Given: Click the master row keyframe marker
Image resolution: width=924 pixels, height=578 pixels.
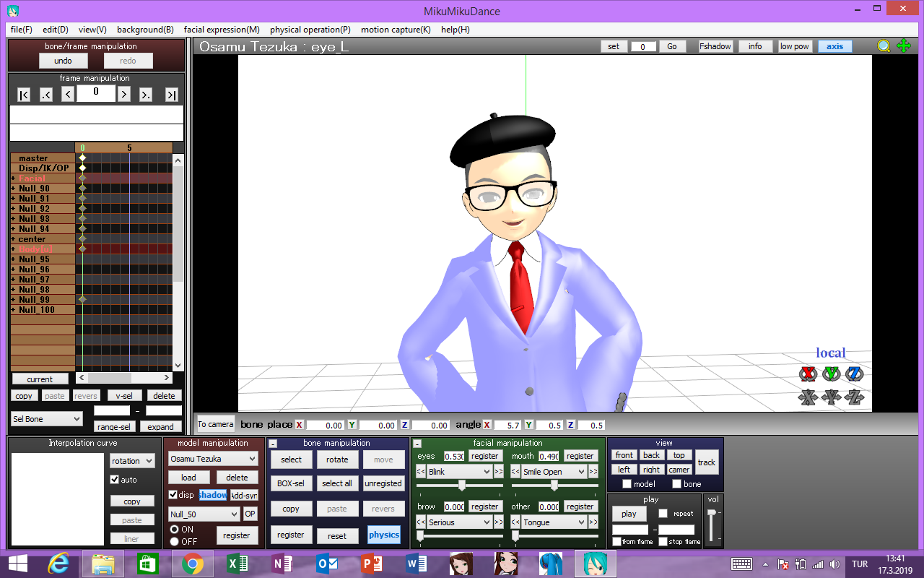Looking at the screenshot, I should click(82, 158).
